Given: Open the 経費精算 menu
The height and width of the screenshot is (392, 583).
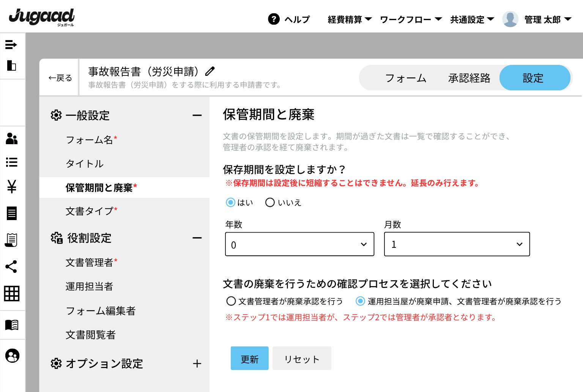Looking at the screenshot, I should (x=349, y=19).
